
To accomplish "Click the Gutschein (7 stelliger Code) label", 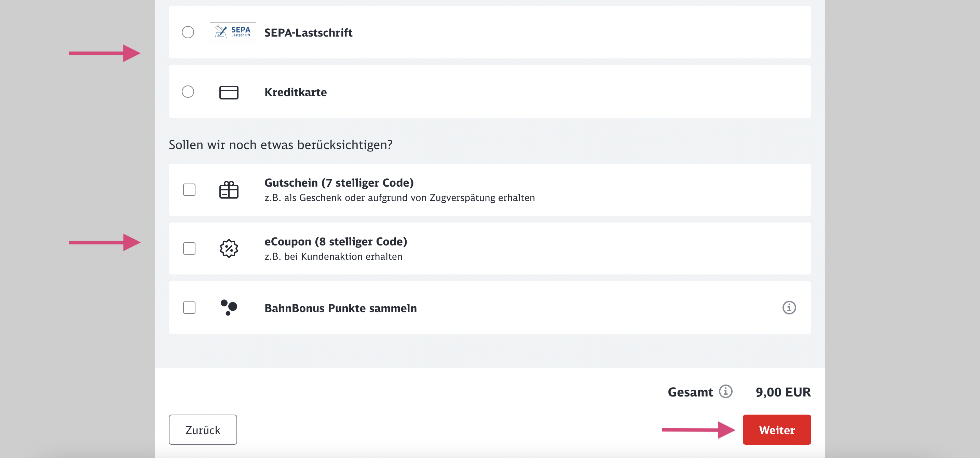I will (x=339, y=183).
